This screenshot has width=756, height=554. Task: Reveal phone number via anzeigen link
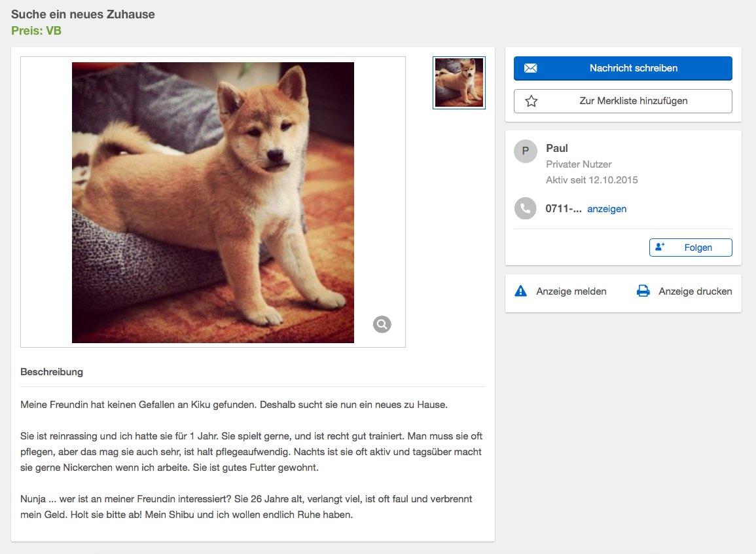pyautogui.click(x=607, y=209)
